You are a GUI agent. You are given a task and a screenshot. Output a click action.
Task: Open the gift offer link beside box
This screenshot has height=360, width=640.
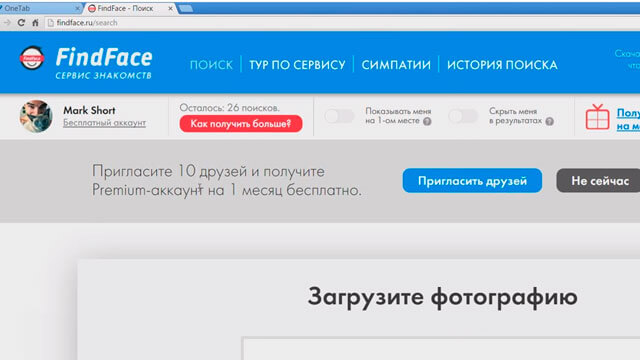click(628, 119)
